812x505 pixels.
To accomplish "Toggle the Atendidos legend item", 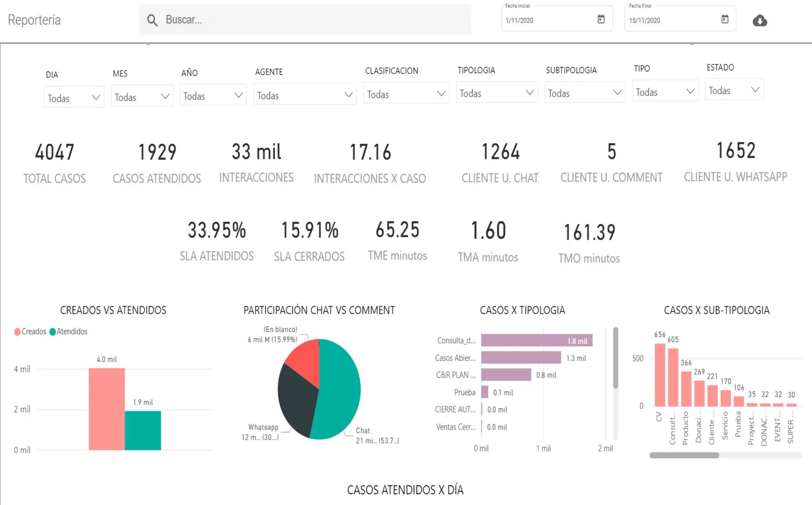I will pos(69,332).
